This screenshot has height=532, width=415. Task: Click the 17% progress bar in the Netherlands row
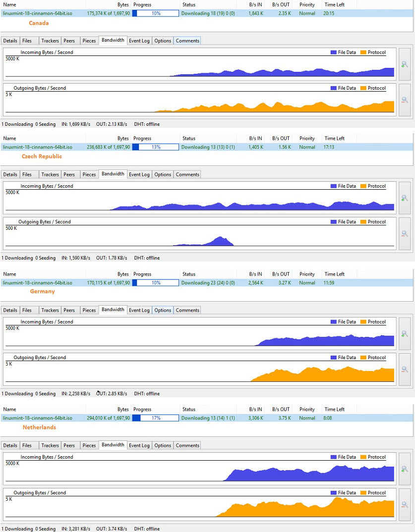point(156,418)
